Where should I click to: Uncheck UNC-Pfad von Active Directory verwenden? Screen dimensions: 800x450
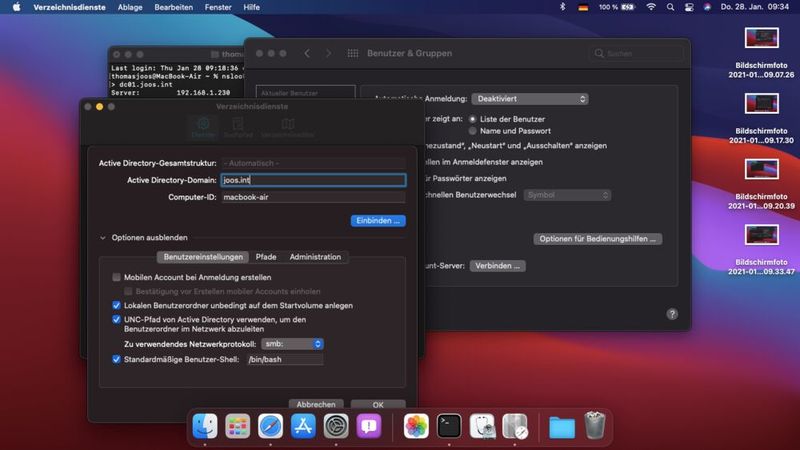point(116,319)
